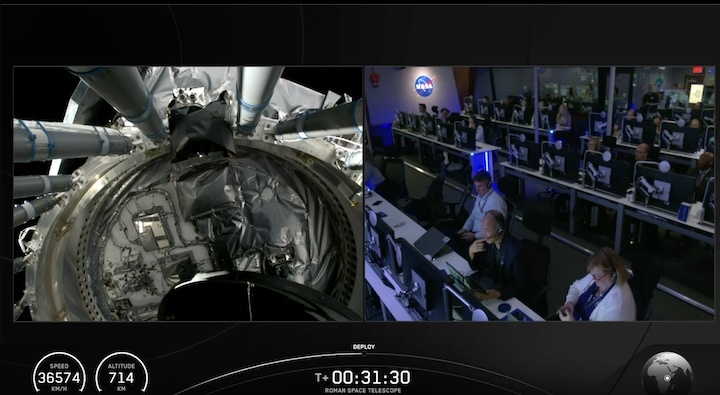Select the DEPLOY marker on the timeline

(364, 350)
